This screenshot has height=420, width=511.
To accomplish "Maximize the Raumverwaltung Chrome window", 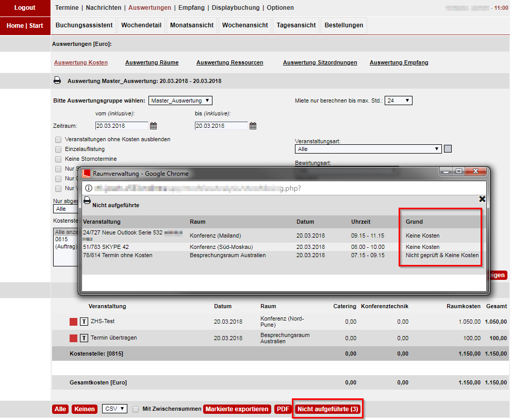I will pos(459,171).
